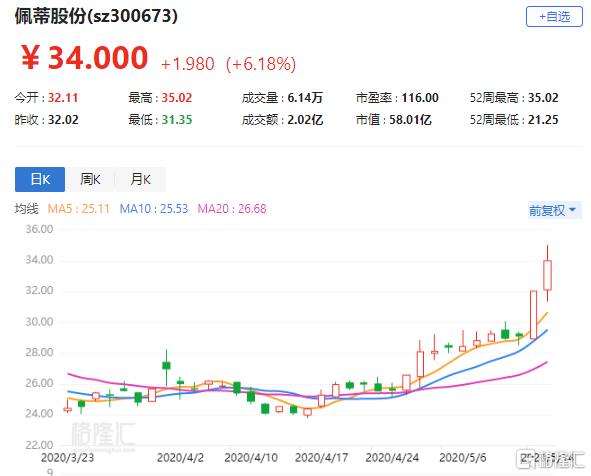Click the 市值 value 58.01亿

[x=410, y=120]
